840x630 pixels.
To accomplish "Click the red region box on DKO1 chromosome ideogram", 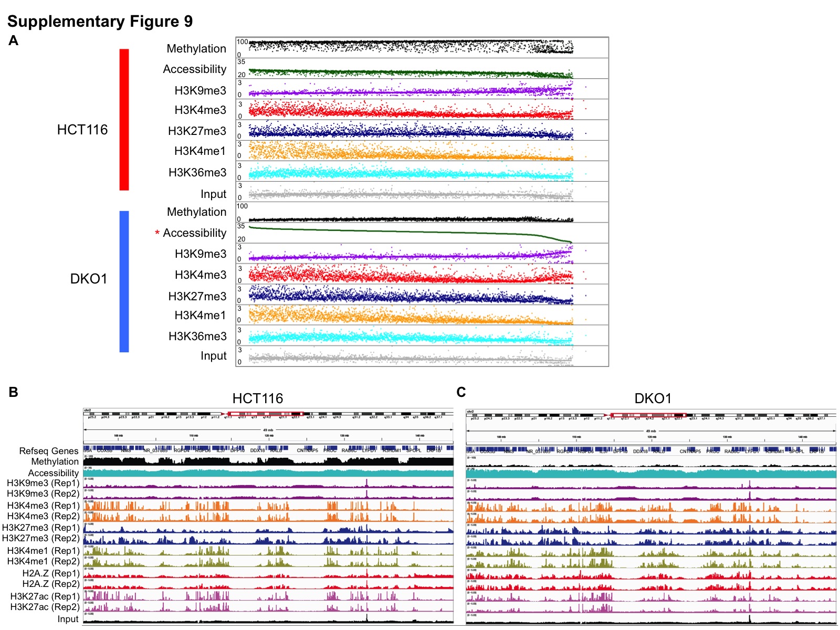I will point(648,415).
